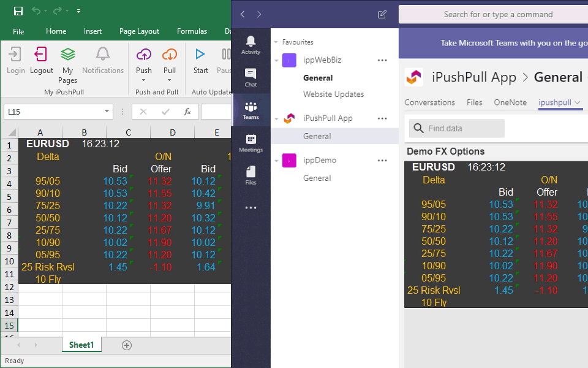
Task: Click the Insert Function fx icon
Action: click(x=187, y=112)
